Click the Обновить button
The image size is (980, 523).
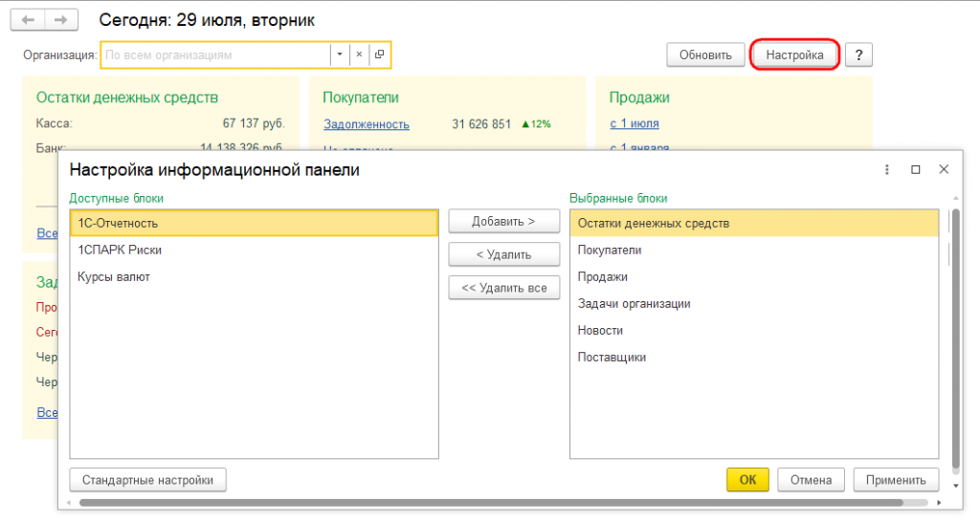(x=705, y=54)
